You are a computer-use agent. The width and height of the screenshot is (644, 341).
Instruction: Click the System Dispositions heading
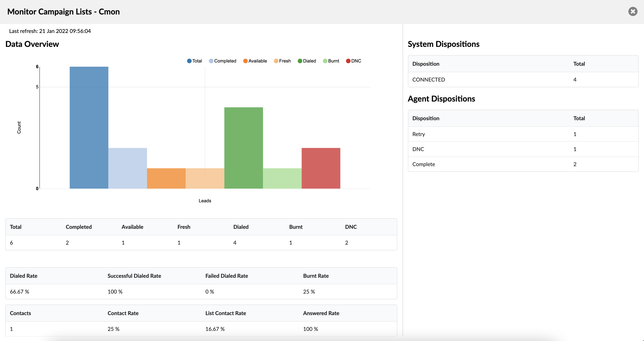[x=444, y=44]
